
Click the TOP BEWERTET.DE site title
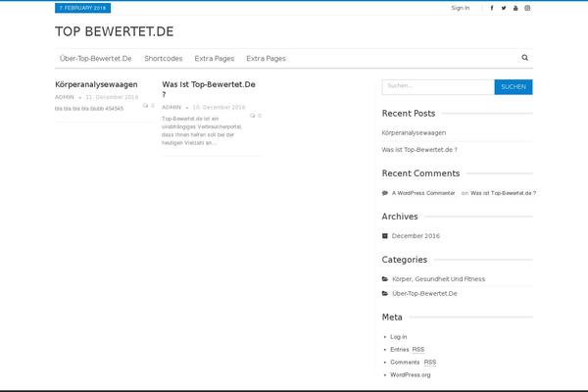click(115, 31)
